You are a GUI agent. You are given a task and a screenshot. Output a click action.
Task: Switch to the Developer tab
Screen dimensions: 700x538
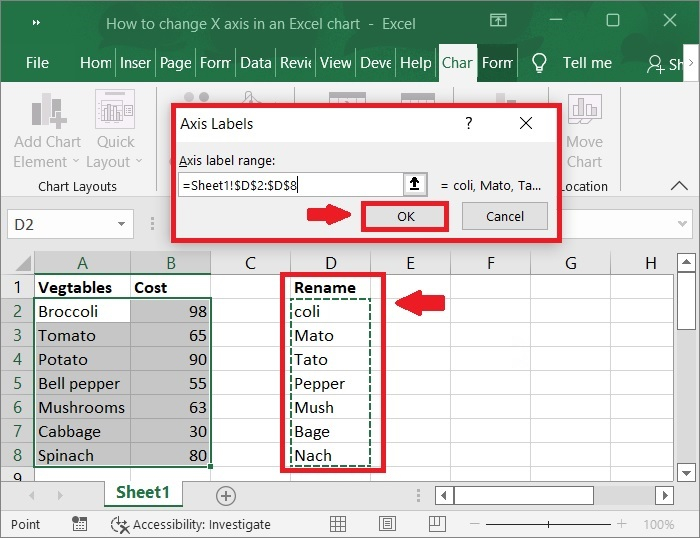coord(375,63)
